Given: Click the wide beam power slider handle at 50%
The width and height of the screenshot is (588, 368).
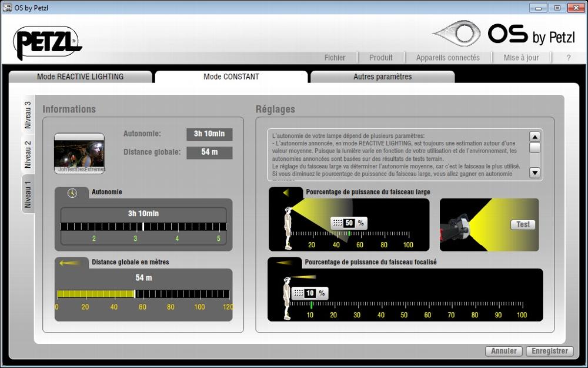Looking at the screenshot, I should coord(349,223).
